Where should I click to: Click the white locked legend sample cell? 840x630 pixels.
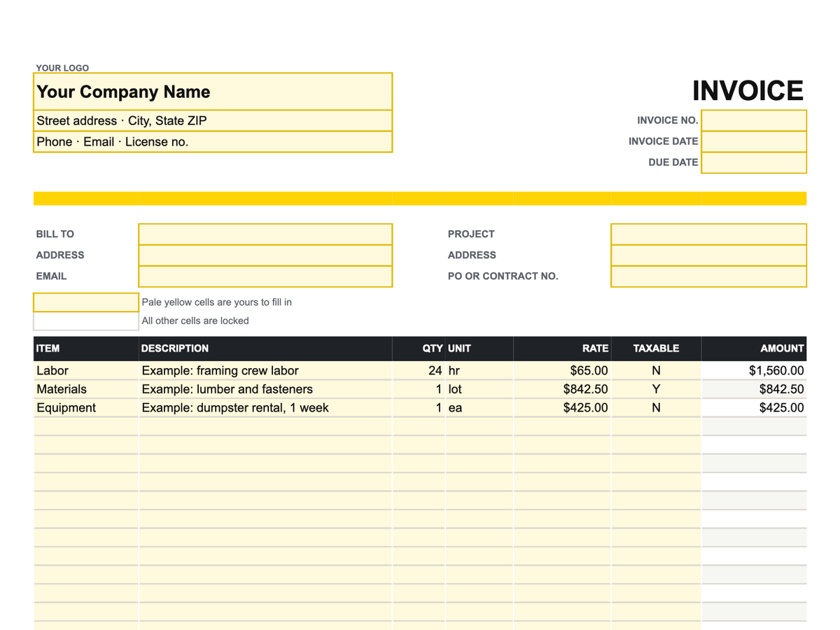click(x=86, y=321)
